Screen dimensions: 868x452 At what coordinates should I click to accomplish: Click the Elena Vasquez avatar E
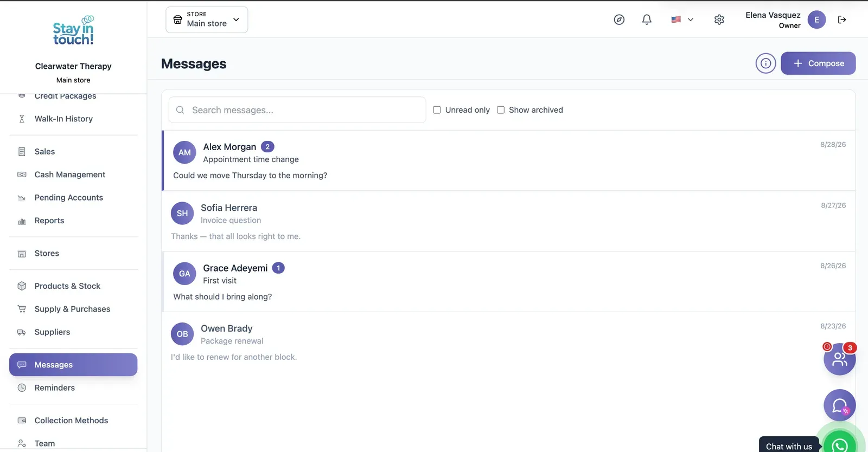[816, 20]
